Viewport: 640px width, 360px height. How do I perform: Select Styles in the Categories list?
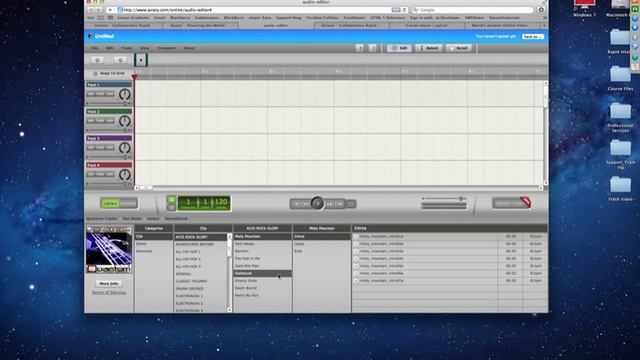(141, 244)
